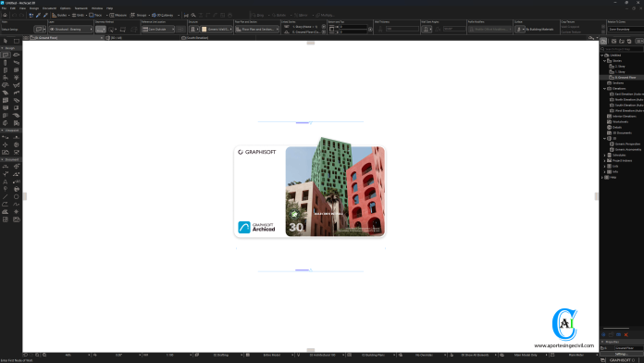This screenshot has width=644, height=363.
Task: Expand the Project Indexes tree node
Action: click(604, 160)
